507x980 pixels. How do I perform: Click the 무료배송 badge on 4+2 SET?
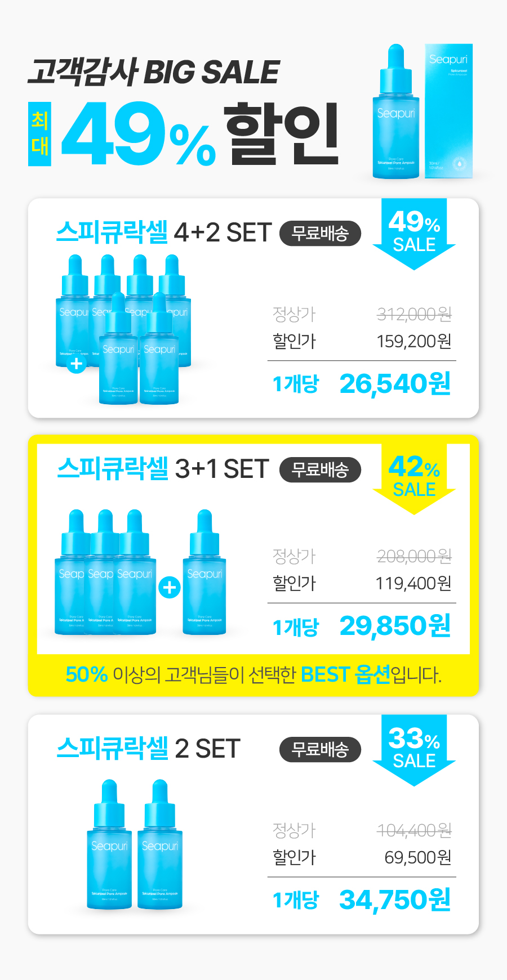[320, 234]
